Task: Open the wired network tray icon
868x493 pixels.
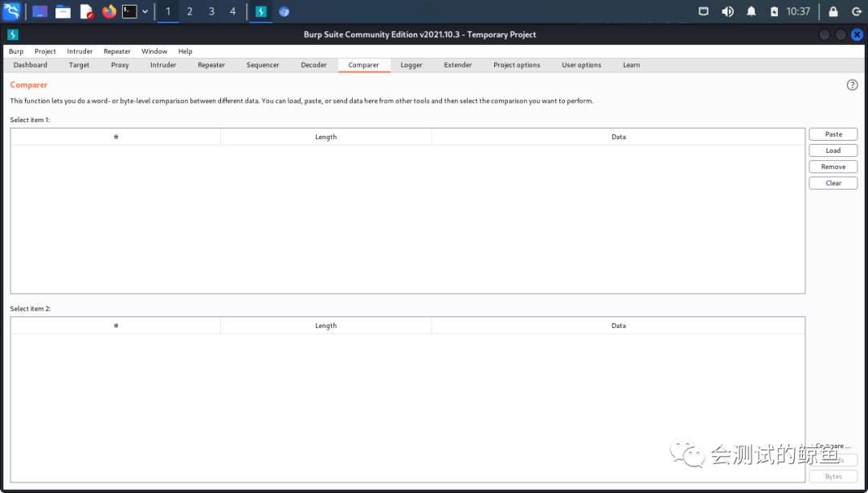Action: [703, 11]
